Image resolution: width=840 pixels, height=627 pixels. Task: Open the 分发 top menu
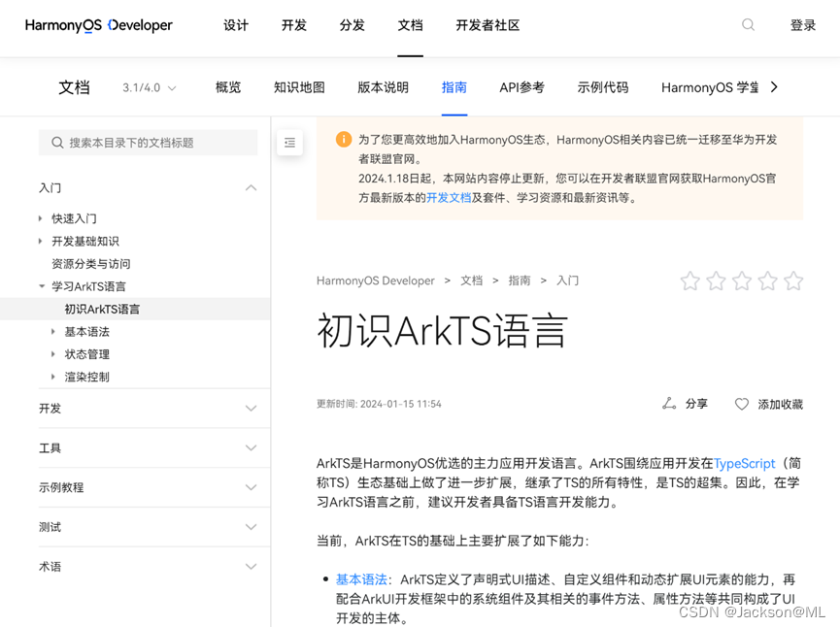[352, 25]
